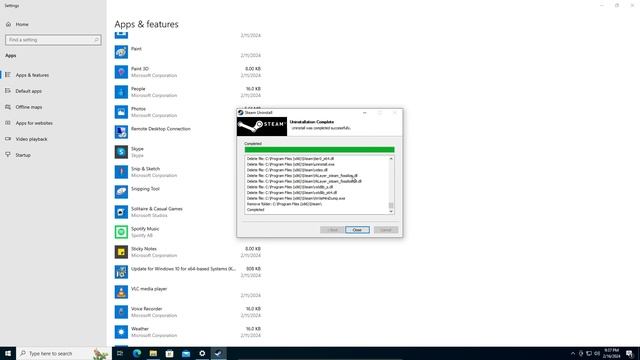Image resolution: width=640 pixels, height=360 pixels.
Task: Select the Voice Recorder app icon
Action: tap(121, 312)
